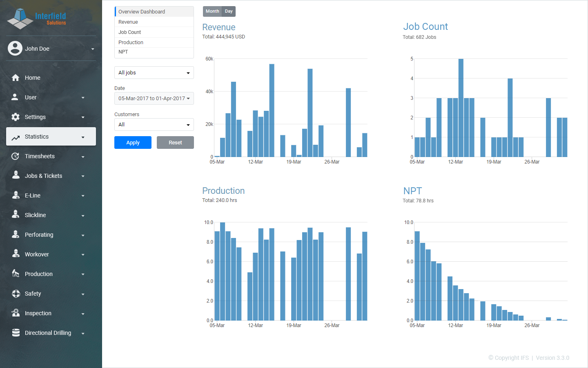
Task: Select Revenue in the report list
Action: (154, 22)
